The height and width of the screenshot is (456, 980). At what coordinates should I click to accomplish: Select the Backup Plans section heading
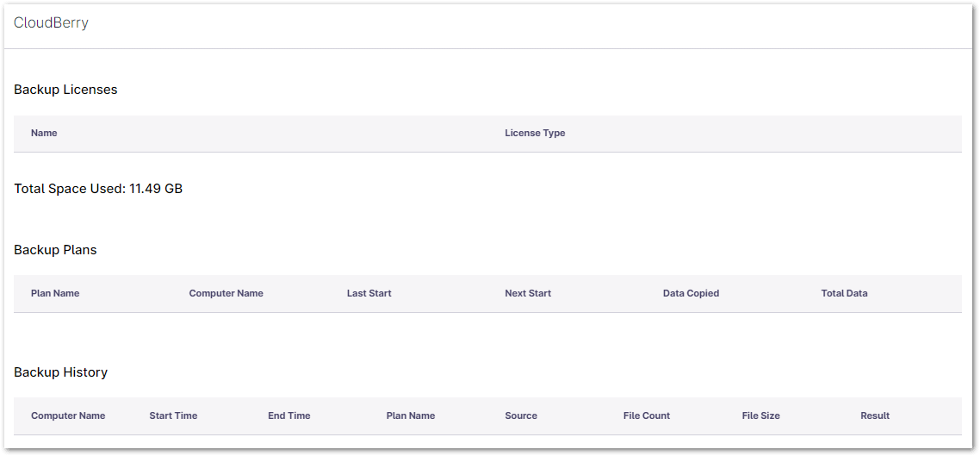click(55, 250)
